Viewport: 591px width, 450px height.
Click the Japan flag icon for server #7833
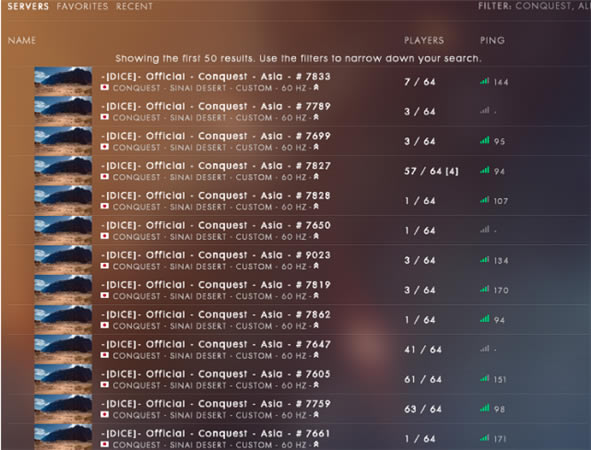[x=105, y=87]
